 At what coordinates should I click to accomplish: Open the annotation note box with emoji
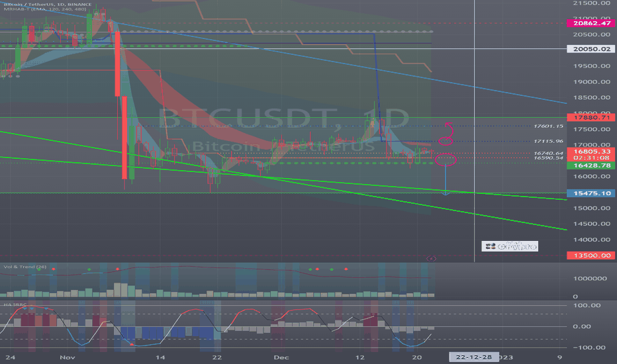click(x=510, y=246)
